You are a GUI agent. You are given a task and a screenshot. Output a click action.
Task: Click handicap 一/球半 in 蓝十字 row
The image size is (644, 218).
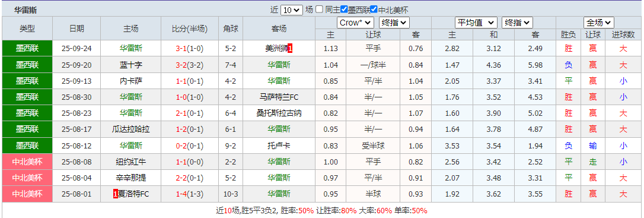click(x=373, y=65)
